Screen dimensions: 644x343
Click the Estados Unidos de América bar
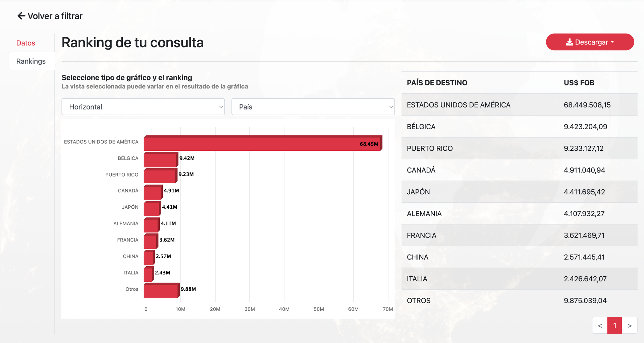(263, 143)
